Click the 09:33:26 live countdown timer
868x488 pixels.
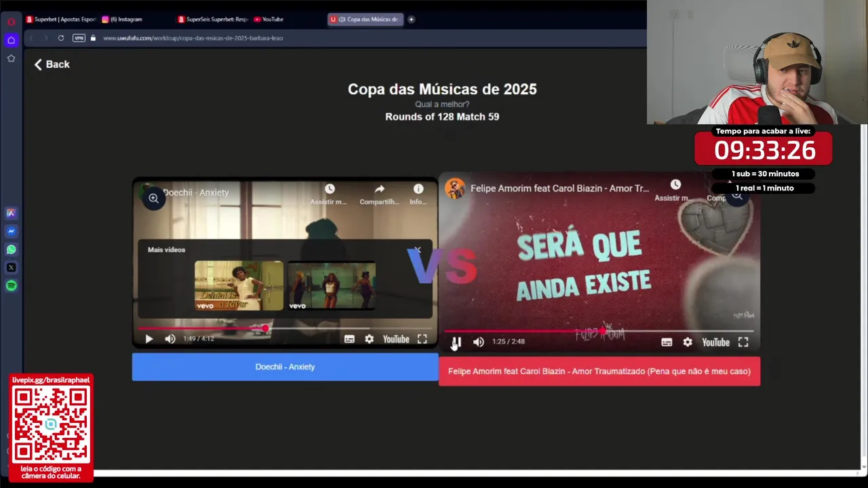764,150
